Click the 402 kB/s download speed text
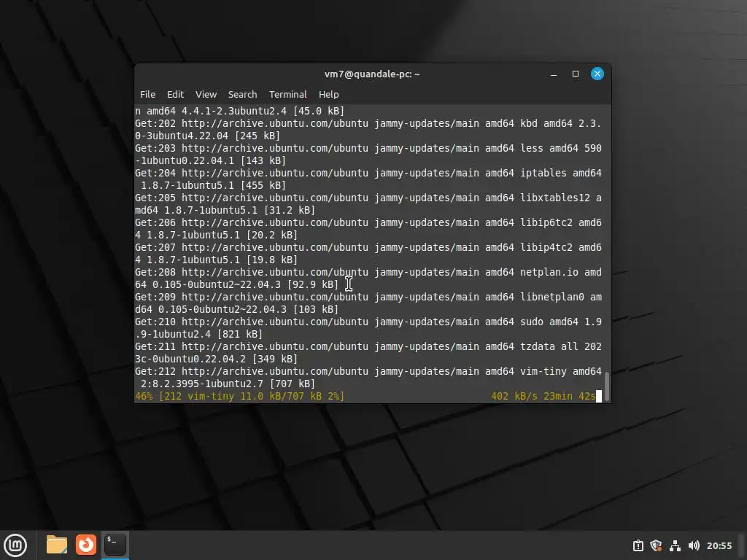 [x=514, y=396]
